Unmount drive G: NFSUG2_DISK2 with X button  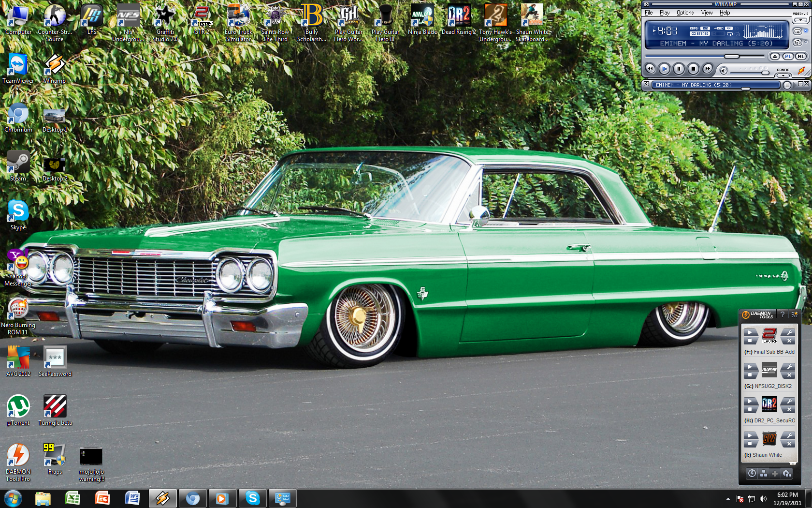click(789, 375)
